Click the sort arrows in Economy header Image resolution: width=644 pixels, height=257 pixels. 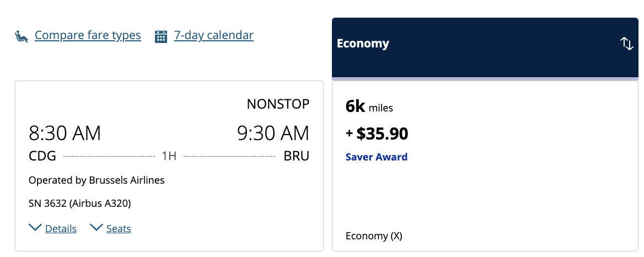(x=627, y=44)
